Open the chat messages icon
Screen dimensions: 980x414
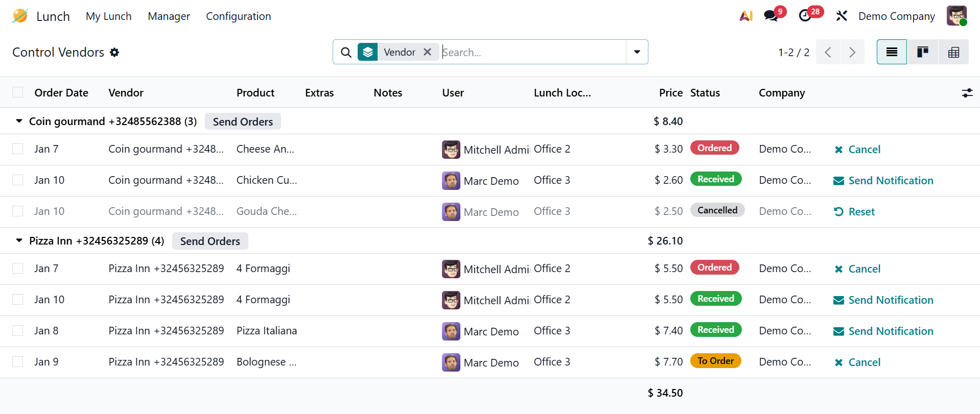[771, 16]
